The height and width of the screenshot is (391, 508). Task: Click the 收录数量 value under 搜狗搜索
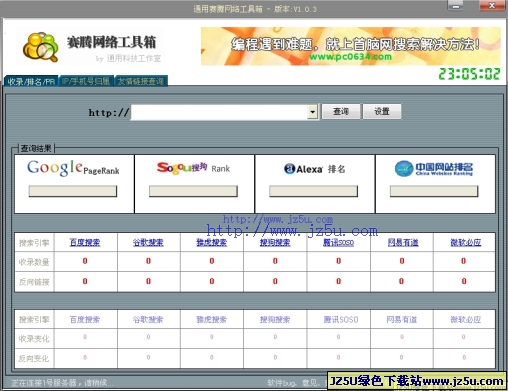point(275,261)
